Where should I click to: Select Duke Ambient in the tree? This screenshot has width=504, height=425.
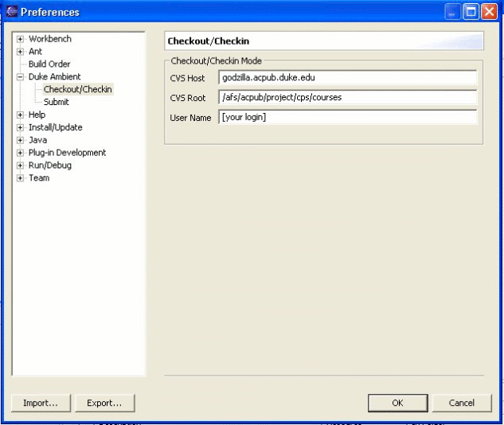coord(54,76)
